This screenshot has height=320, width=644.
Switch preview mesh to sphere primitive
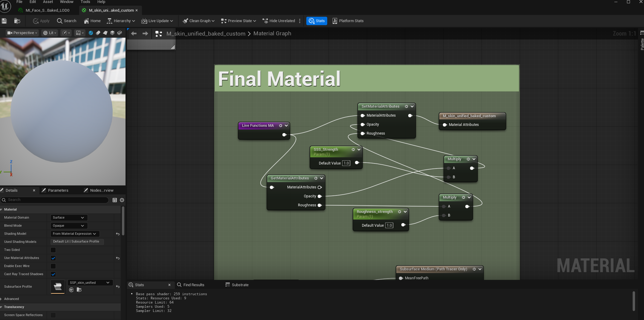(91, 33)
